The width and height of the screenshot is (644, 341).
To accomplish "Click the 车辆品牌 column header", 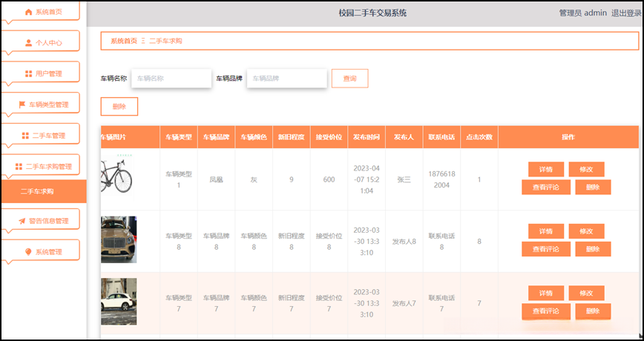I will click(x=217, y=137).
